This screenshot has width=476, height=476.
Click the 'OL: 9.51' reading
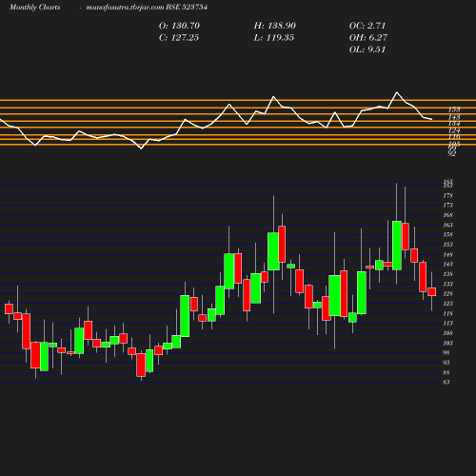(367, 50)
